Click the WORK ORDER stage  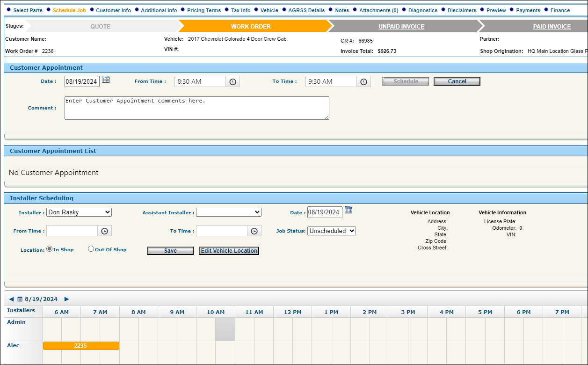[251, 26]
